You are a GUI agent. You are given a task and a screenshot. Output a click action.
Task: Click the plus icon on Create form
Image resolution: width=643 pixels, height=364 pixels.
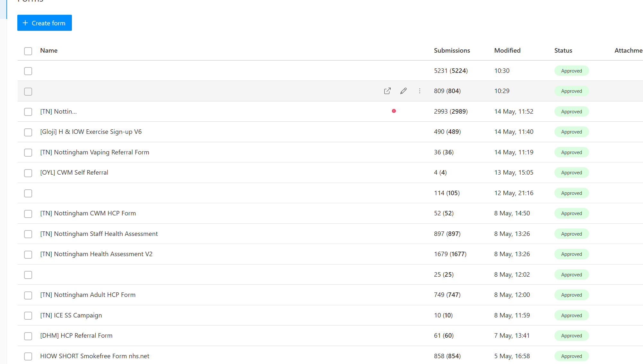25,23
